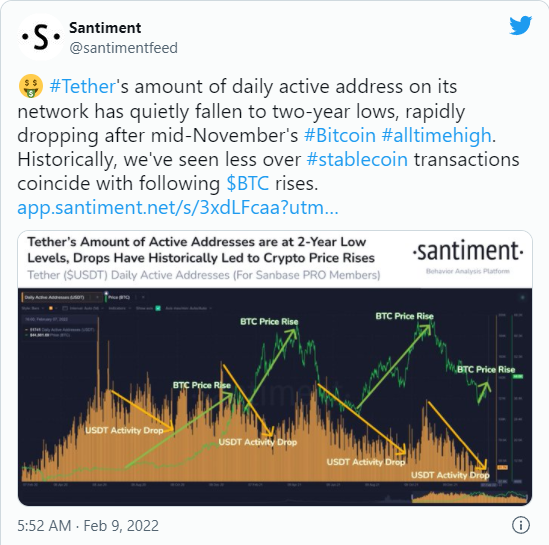The width and height of the screenshot is (549, 545).
Task: Click the Twitter bird logo
Action: point(521,25)
